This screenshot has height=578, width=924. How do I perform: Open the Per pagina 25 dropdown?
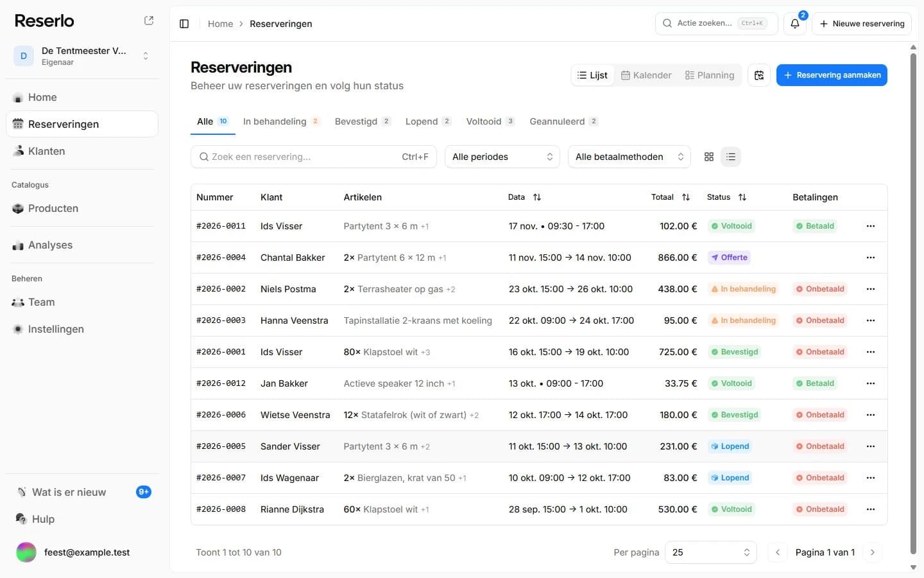pos(711,552)
